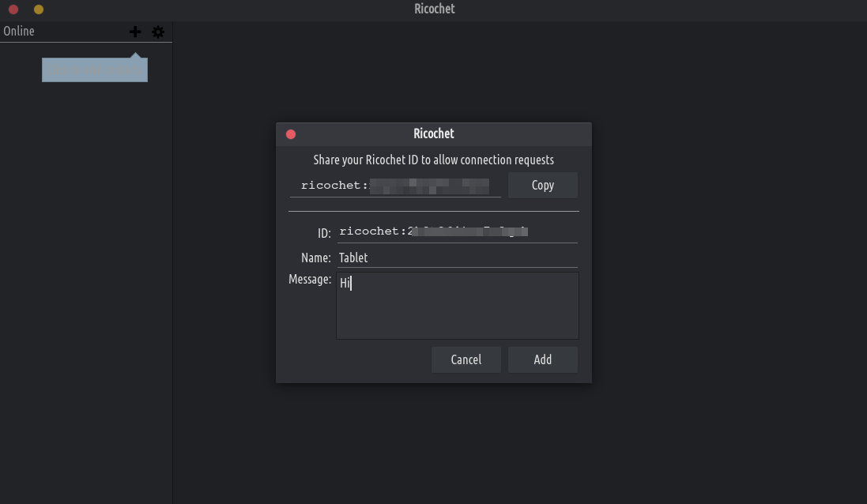Minimize the main window with yellow button
This screenshot has width=867, height=504.
39,9
